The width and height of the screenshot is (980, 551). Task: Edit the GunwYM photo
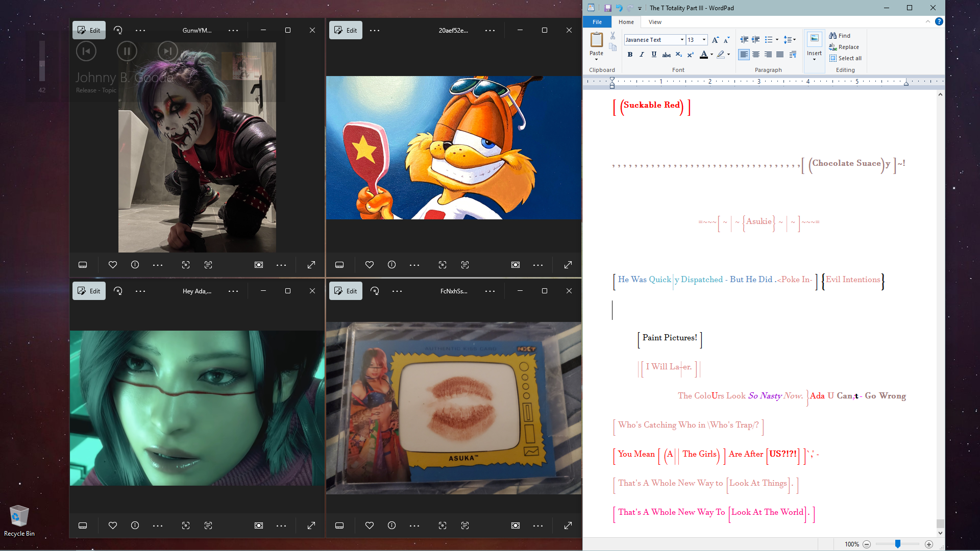click(x=89, y=30)
